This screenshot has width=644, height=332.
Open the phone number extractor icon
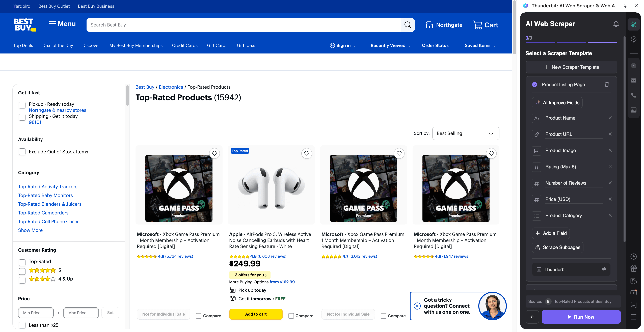click(x=633, y=95)
